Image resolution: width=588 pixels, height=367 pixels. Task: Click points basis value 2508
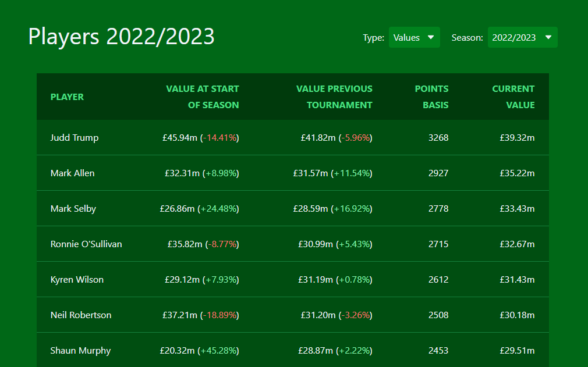coord(438,315)
